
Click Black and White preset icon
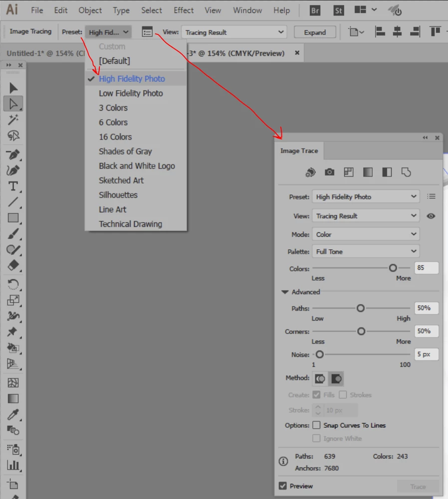tap(387, 172)
